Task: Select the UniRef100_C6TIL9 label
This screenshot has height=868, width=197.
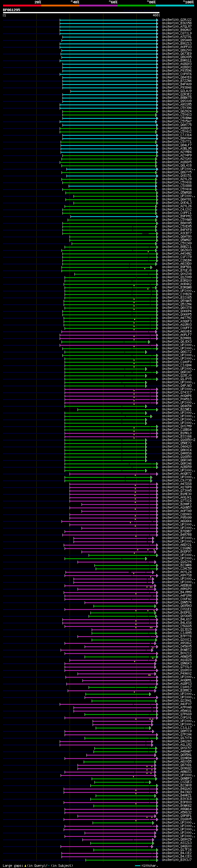Action: pyautogui.click(x=176, y=33)
